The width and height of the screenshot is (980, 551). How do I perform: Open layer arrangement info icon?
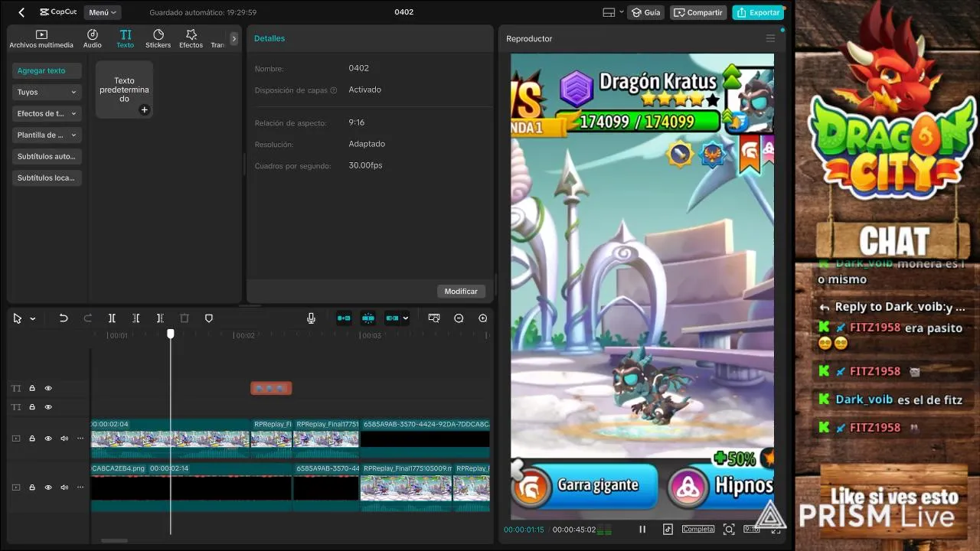(334, 90)
